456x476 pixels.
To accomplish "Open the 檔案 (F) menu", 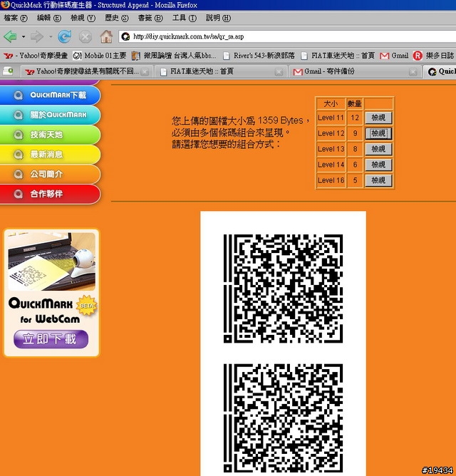I will (16, 19).
